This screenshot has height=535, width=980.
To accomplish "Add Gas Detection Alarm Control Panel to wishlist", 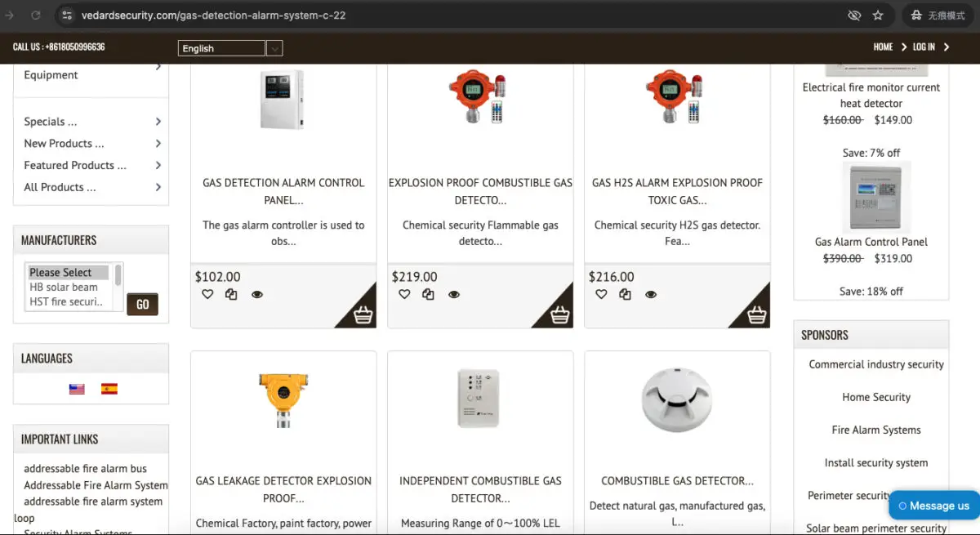I will [x=207, y=294].
